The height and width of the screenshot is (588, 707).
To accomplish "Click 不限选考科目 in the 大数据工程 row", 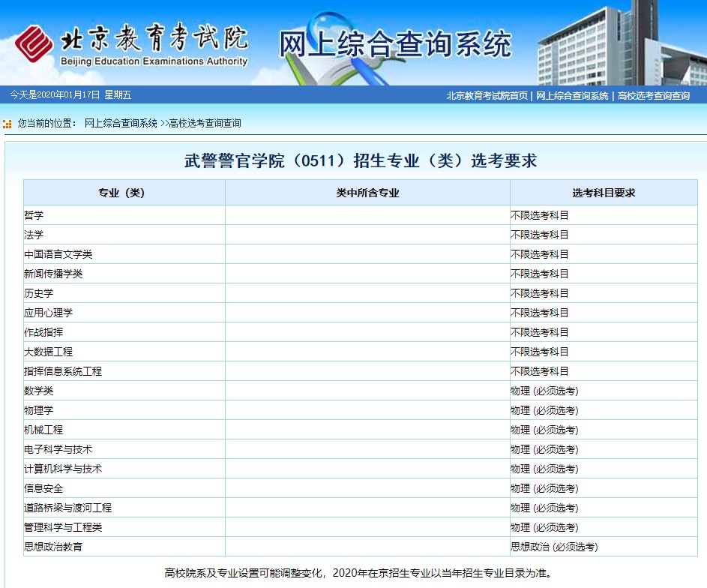I will click(x=539, y=352).
